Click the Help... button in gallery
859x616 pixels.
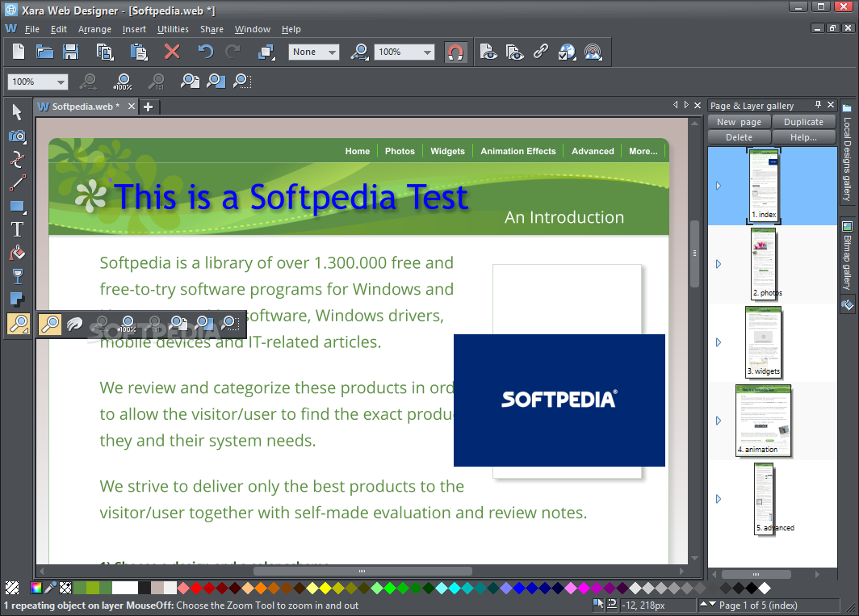(x=803, y=137)
